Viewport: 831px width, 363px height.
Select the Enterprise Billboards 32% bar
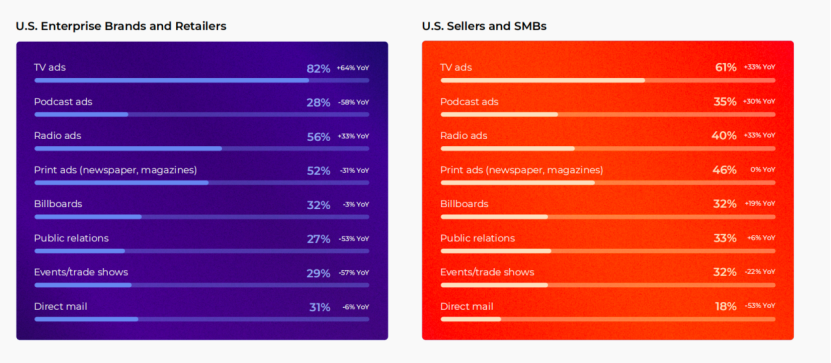pyautogui.click(x=202, y=217)
